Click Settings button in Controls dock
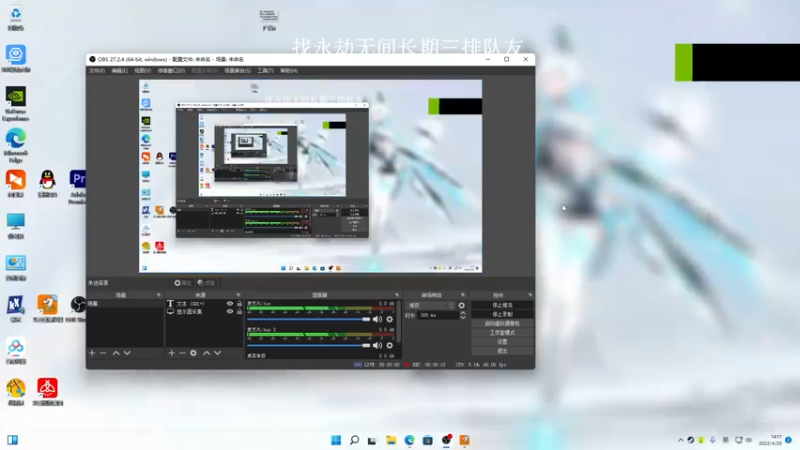800x450 pixels. 502,342
